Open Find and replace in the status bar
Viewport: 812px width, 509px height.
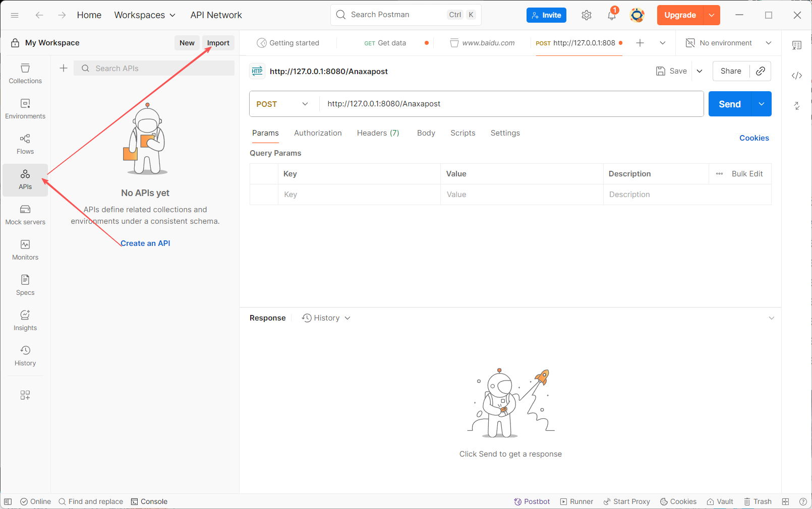pyautogui.click(x=91, y=501)
